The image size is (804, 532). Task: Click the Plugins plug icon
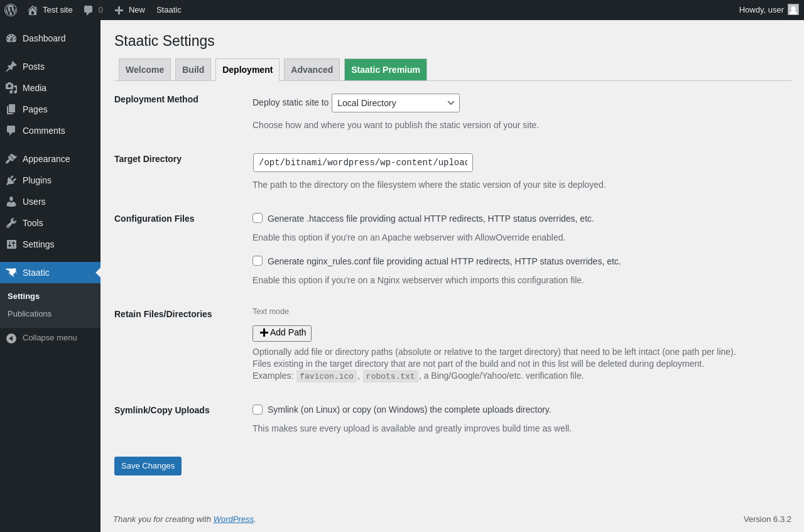tap(11, 180)
